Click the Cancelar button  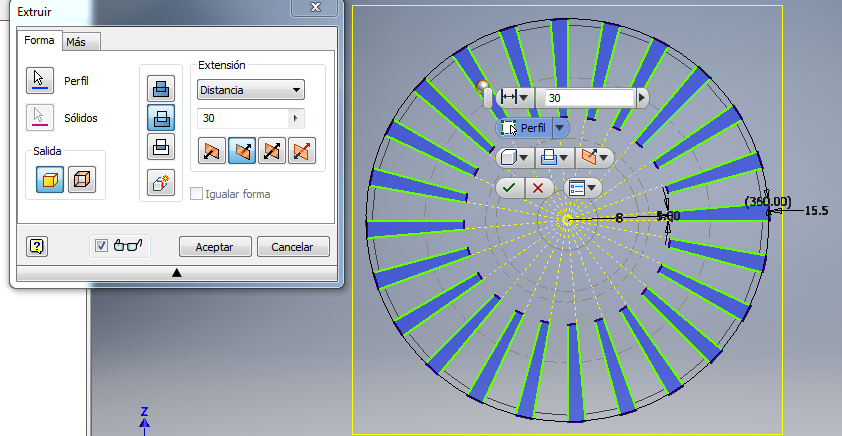point(293,247)
